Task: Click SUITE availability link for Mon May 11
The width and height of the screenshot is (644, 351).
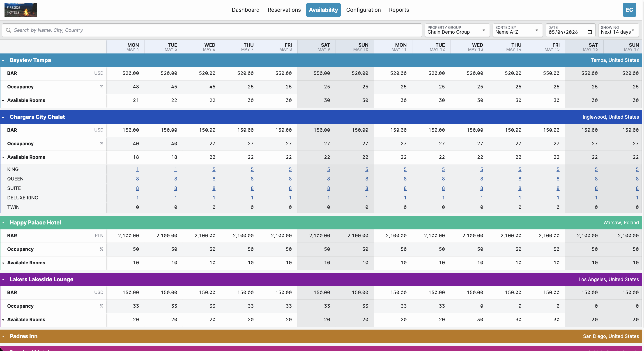Action: [x=405, y=188]
